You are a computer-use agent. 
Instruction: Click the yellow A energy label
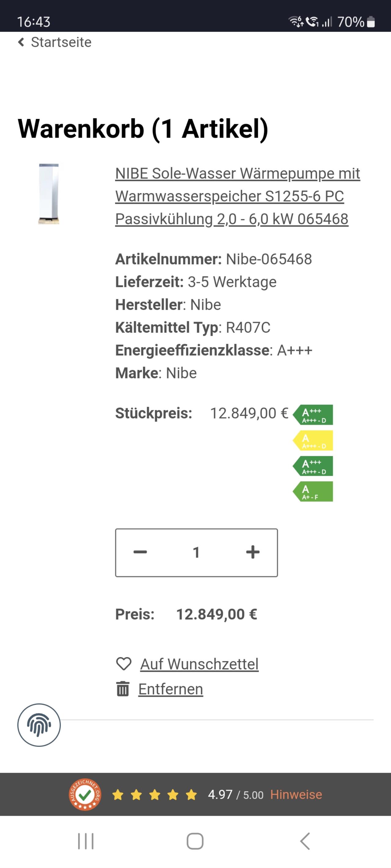313,440
